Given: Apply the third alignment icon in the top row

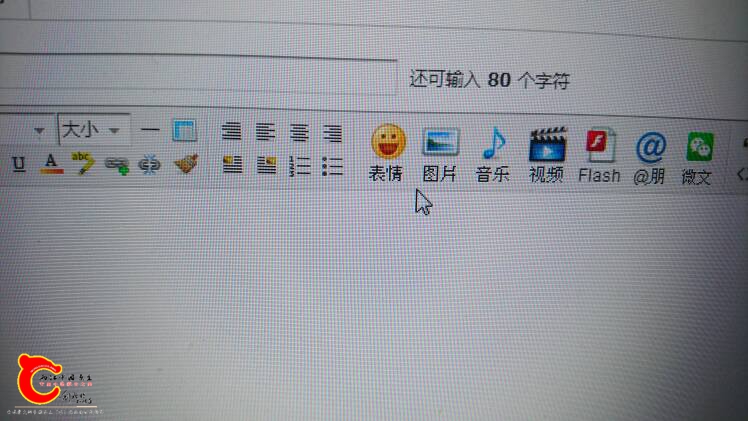Looking at the screenshot, I should click(300, 133).
